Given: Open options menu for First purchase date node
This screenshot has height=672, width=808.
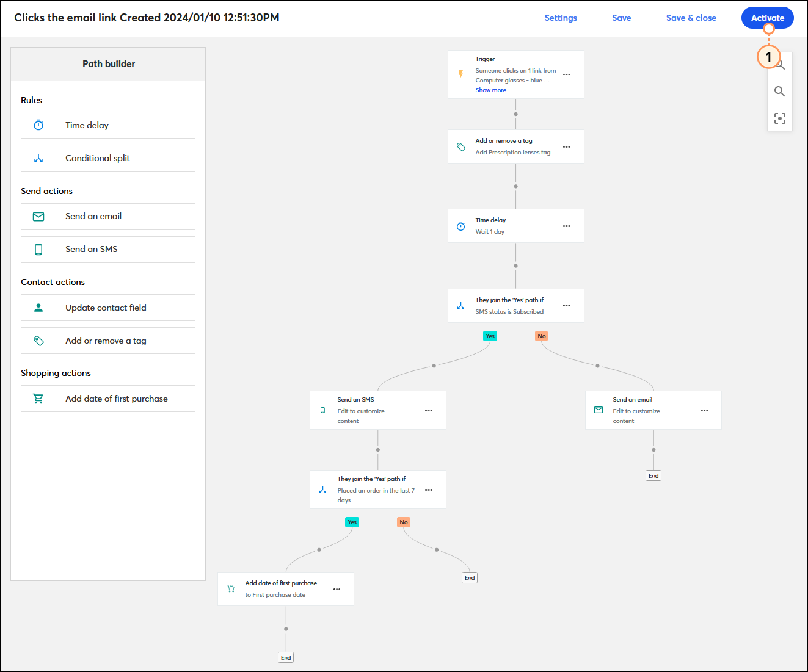Looking at the screenshot, I should pyautogui.click(x=337, y=589).
